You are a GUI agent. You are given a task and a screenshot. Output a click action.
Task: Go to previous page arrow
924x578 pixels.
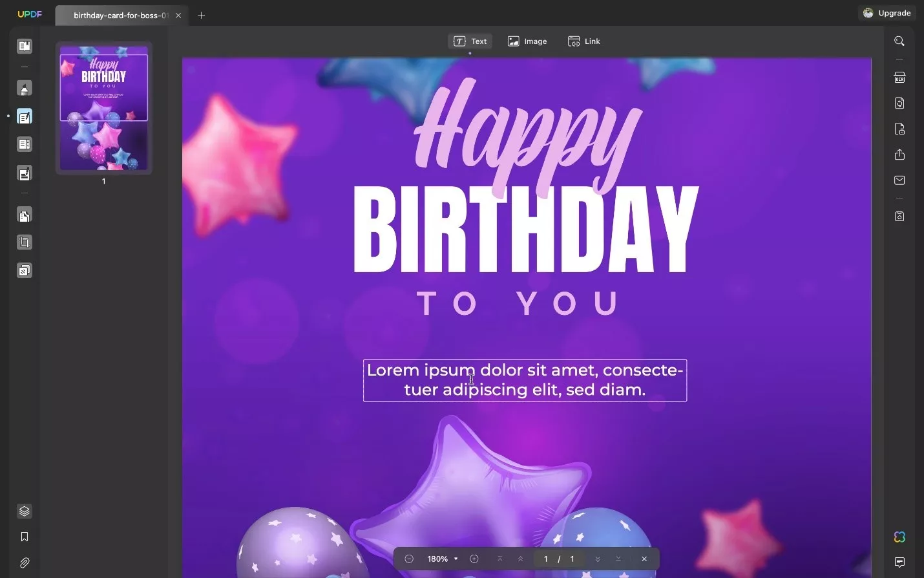(521, 559)
